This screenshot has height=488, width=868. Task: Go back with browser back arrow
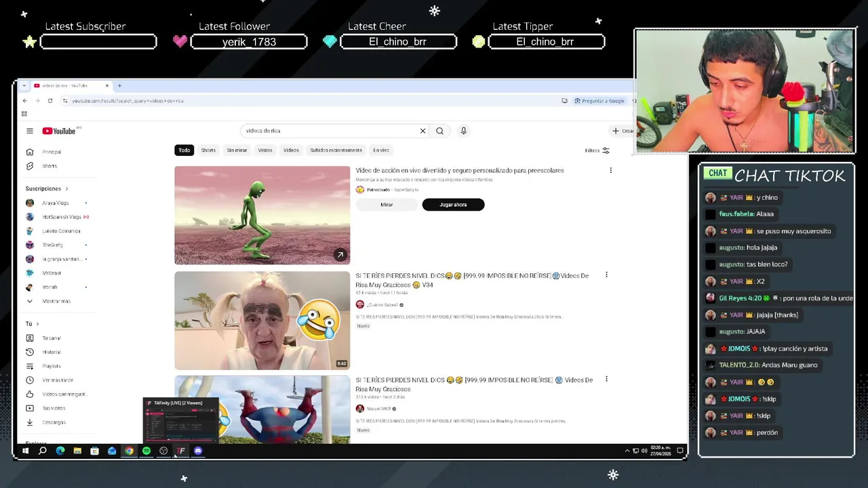[25, 100]
